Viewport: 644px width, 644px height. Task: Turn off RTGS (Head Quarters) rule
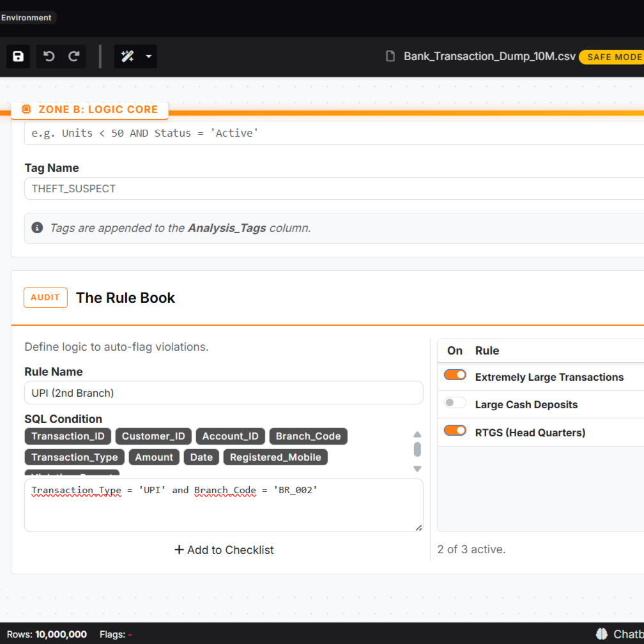[455, 431]
